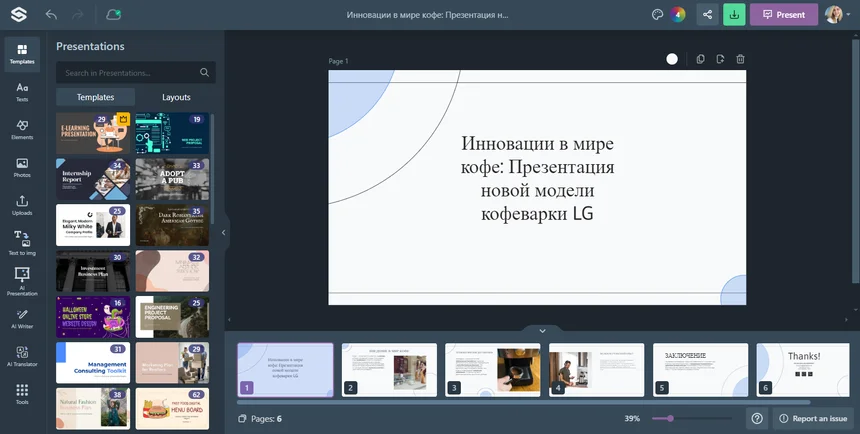The image size is (860, 434).
Task: Select the E-Learning Presentation template
Action: [93, 133]
